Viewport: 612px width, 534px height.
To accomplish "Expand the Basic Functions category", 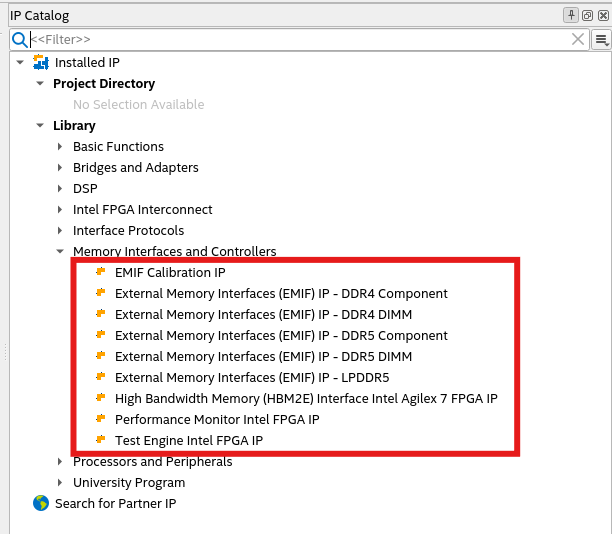I will (60, 147).
